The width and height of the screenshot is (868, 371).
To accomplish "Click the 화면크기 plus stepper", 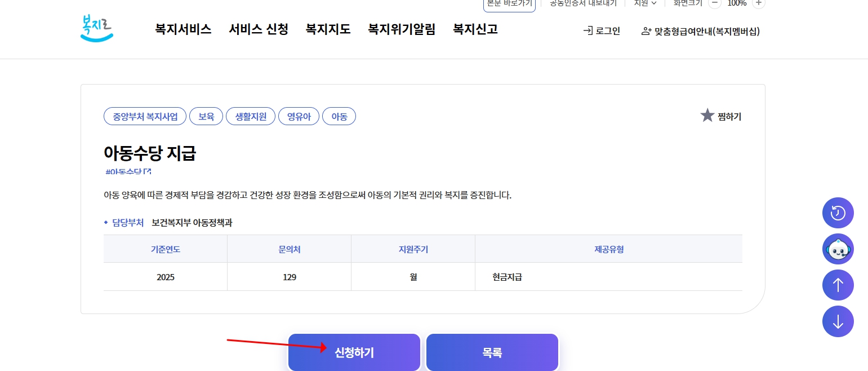I will [x=758, y=3].
